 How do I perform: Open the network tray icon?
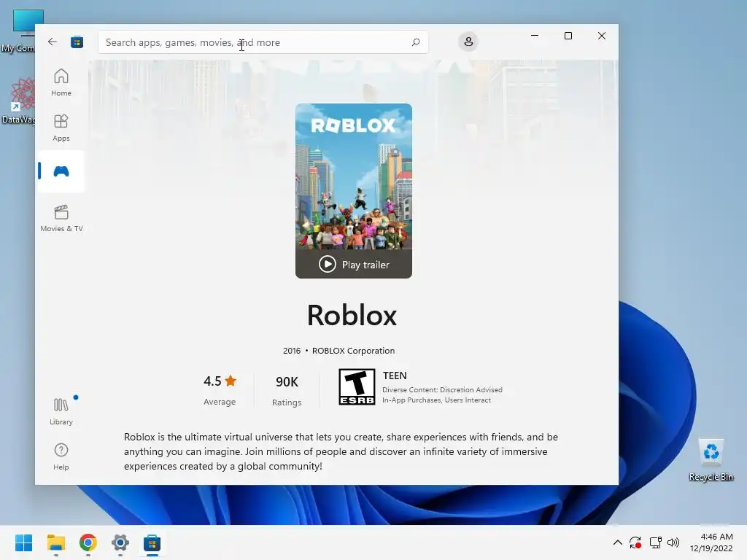[656, 542]
